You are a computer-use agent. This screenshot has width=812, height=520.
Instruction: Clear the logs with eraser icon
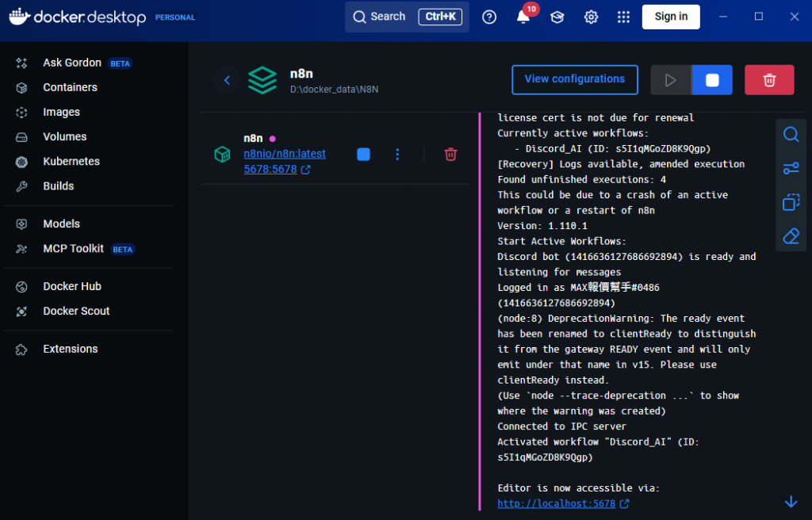coord(791,236)
